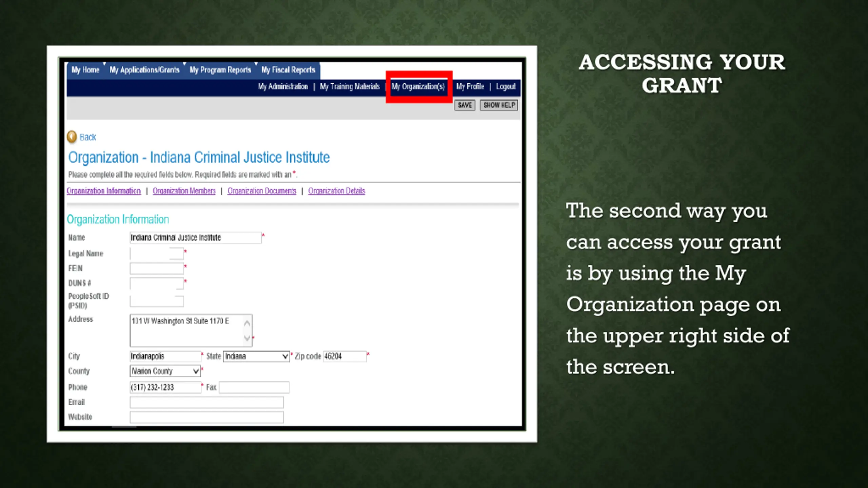This screenshot has width=868, height=488.
Task: Focus the DUNS # input field
Action: coord(157,283)
